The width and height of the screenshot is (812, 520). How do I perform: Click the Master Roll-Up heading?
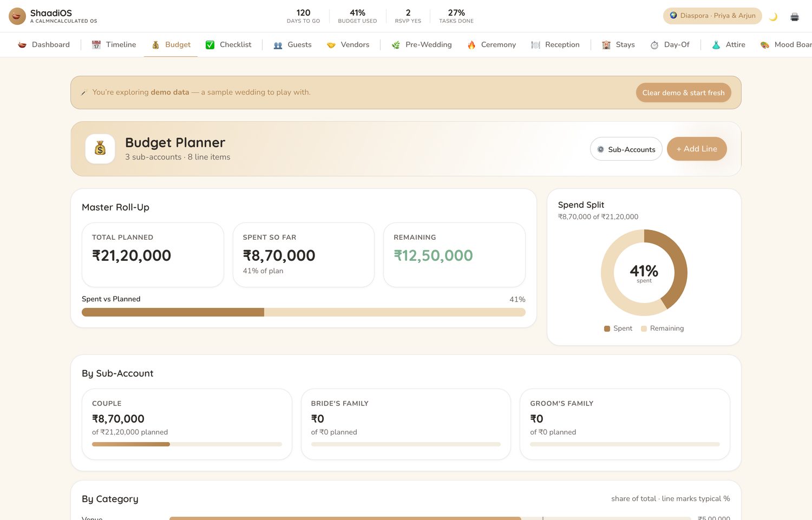point(115,207)
